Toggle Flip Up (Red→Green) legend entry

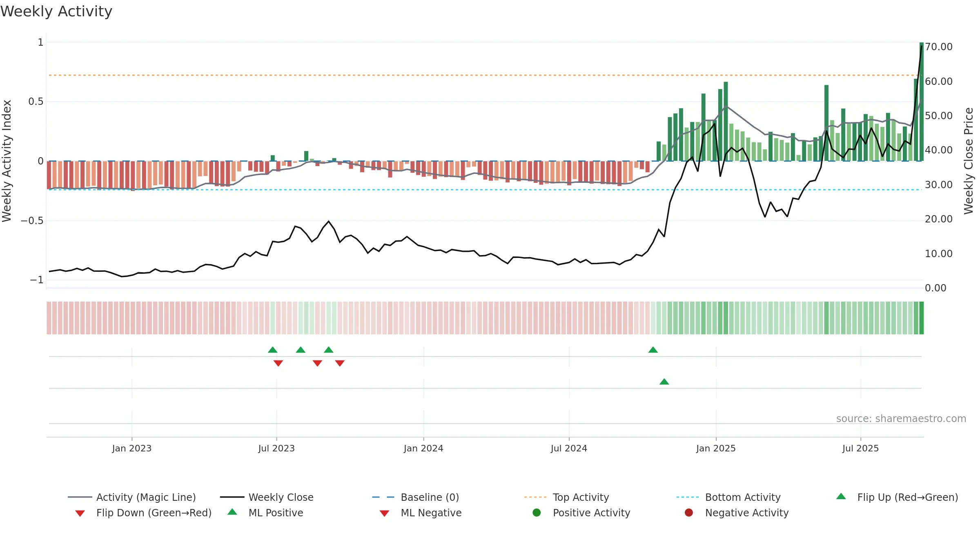tap(897, 497)
